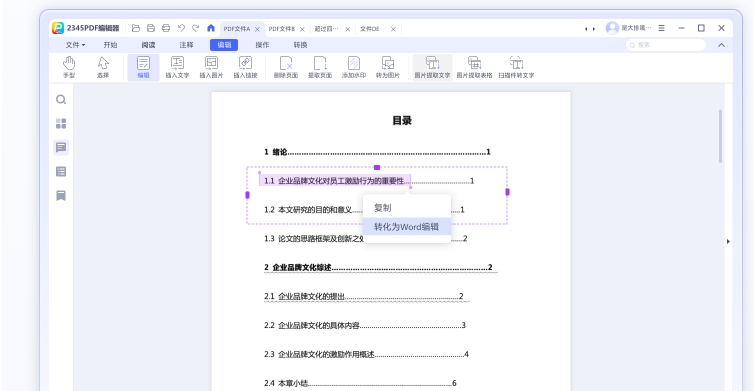
Task: Expand the right side panel arrow
Action: pyautogui.click(x=728, y=241)
